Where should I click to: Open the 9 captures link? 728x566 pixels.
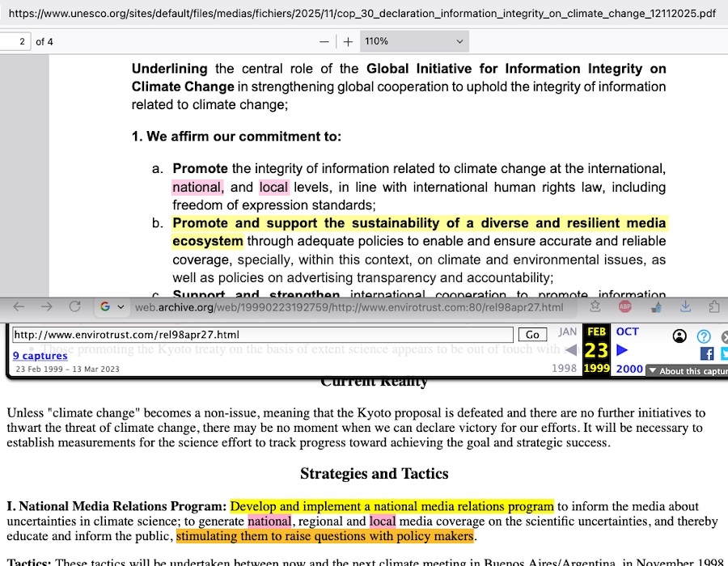(x=40, y=356)
